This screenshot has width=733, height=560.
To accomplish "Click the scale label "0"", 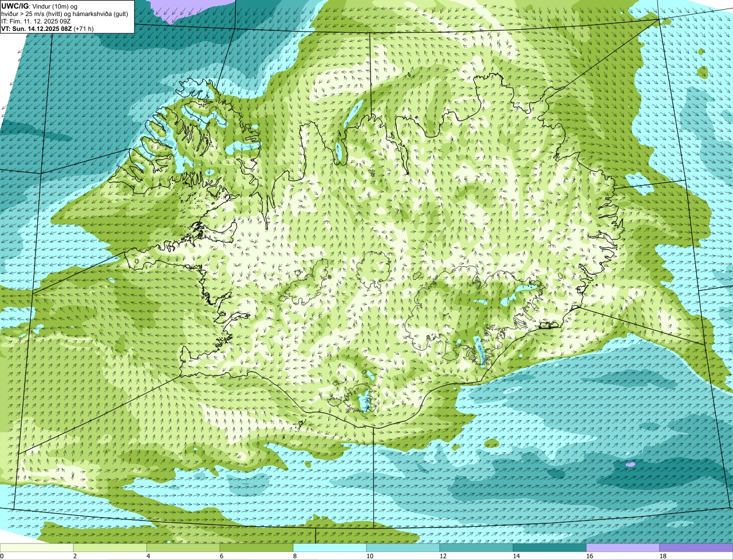I will tap(2, 556).
